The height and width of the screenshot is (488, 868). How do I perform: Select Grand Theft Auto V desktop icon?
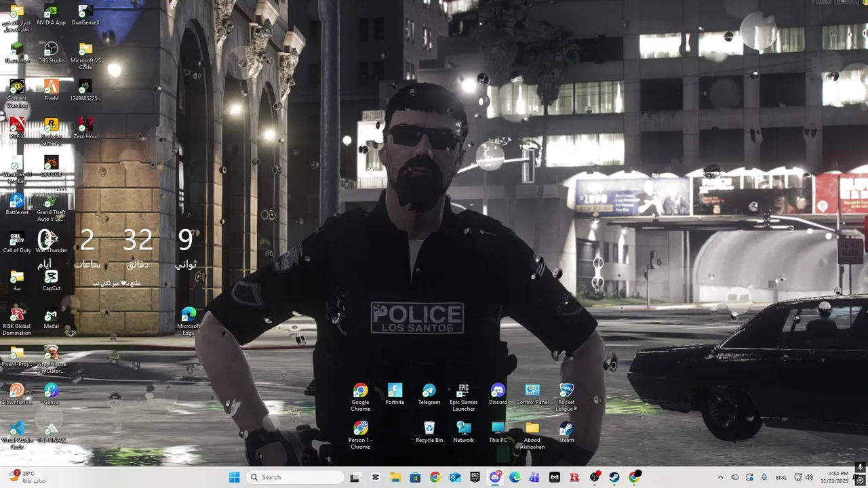[x=52, y=209]
